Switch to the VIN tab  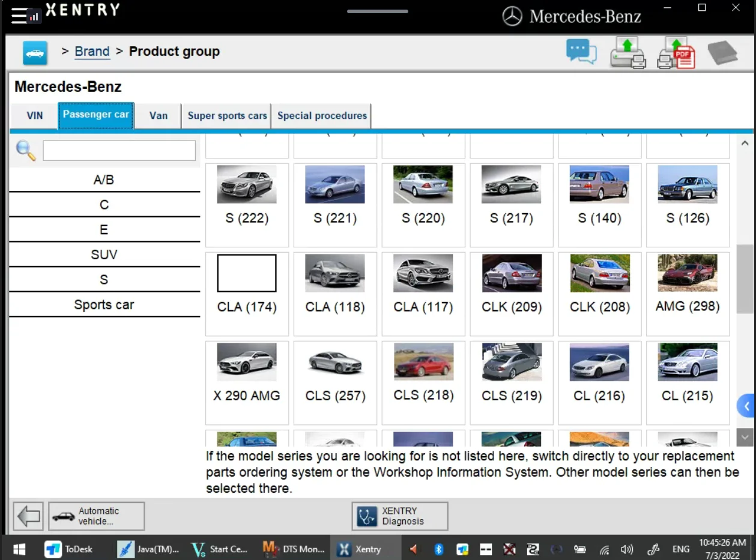35,116
